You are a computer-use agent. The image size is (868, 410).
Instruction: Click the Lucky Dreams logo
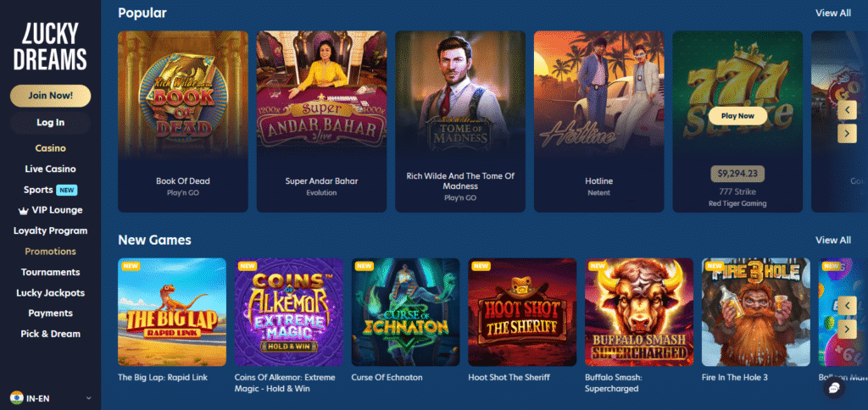click(x=50, y=47)
